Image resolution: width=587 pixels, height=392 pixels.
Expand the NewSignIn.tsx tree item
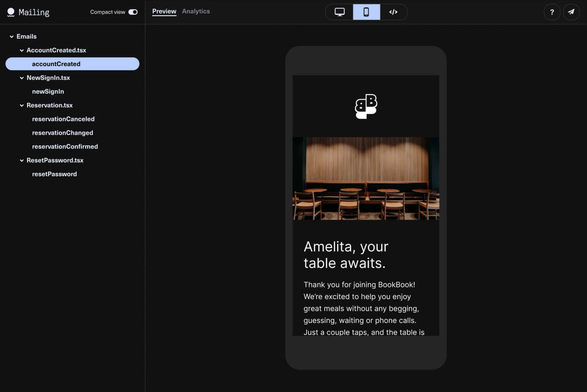click(22, 78)
